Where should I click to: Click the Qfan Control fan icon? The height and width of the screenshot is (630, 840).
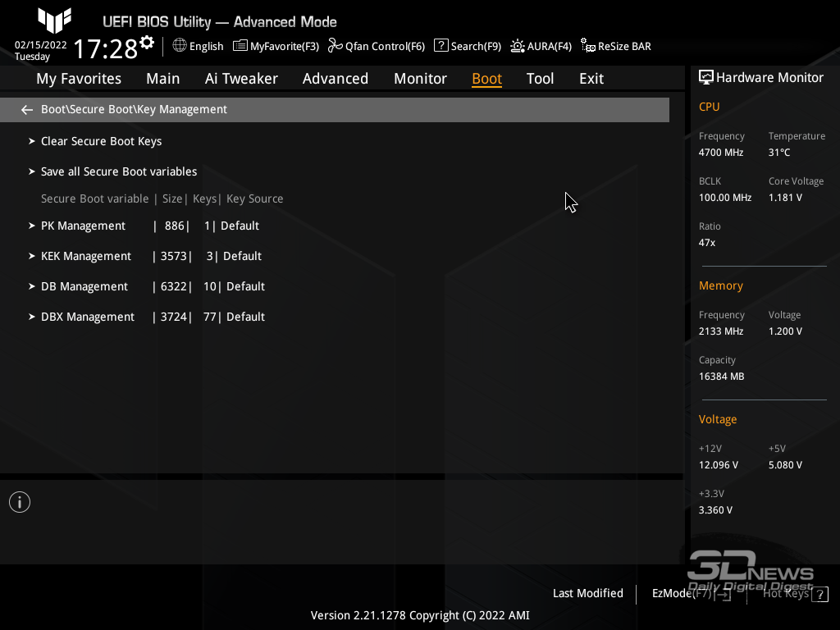click(335, 46)
